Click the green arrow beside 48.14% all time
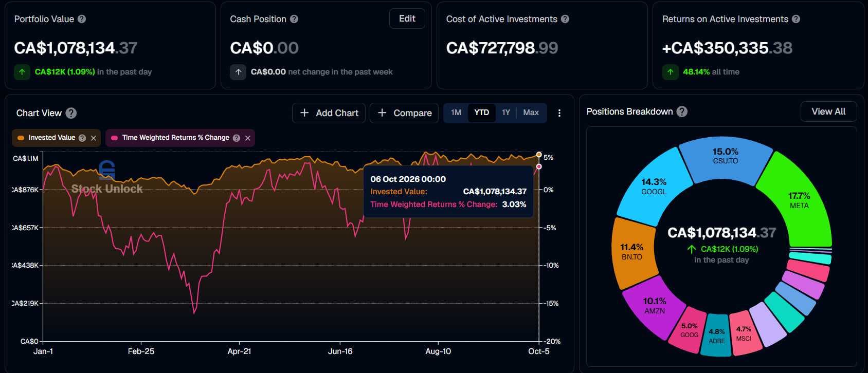The width and height of the screenshot is (868, 373). coord(670,72)
